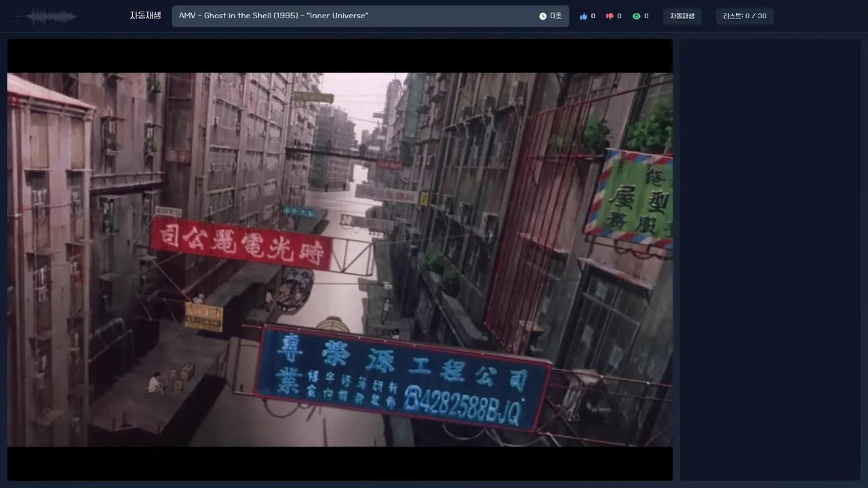Viewport: 868px width, 488px height.
Task: Toggle the 자동재생 autoplay button
Action: coord(682,16)
